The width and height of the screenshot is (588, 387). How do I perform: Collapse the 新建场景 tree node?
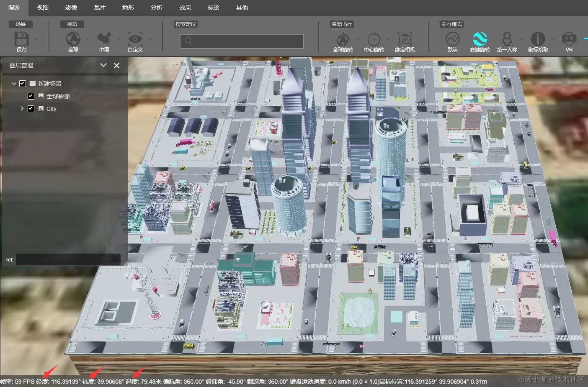point(14,84)
